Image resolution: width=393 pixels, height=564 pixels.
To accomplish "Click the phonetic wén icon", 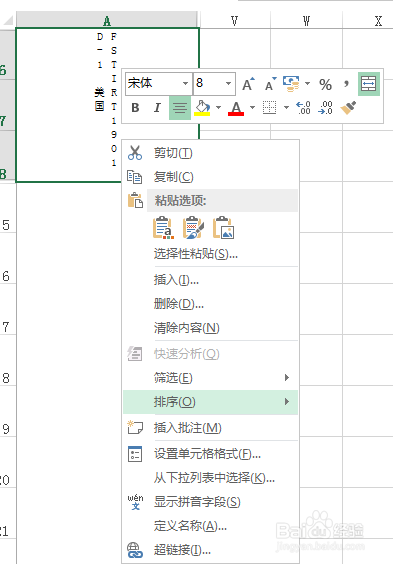I will tap(135, 502).
